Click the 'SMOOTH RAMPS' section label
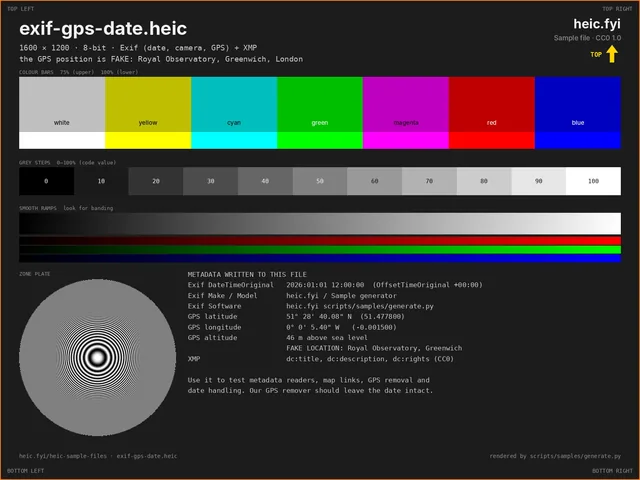Screen dimensions: 640x480 point(66,208)
